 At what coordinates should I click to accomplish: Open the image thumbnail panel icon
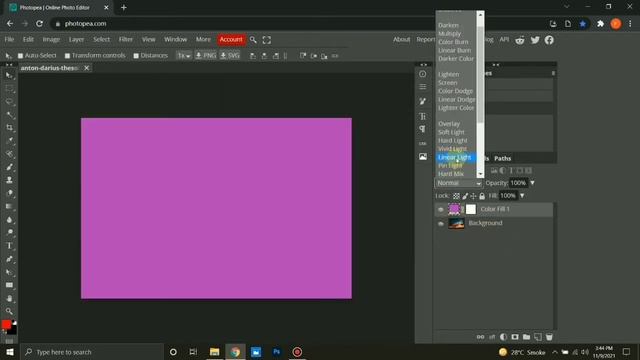coord(423,157)
